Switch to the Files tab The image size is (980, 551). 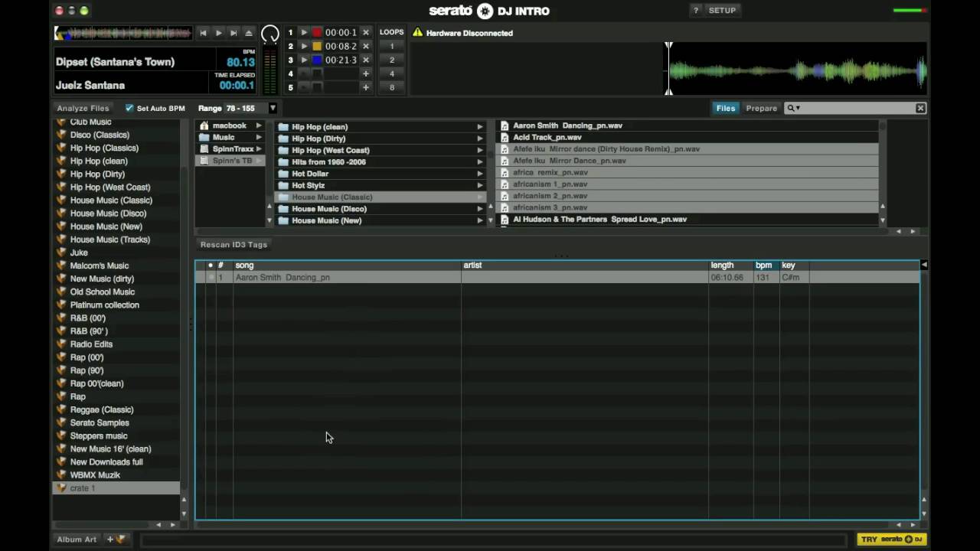click(725, 109)
